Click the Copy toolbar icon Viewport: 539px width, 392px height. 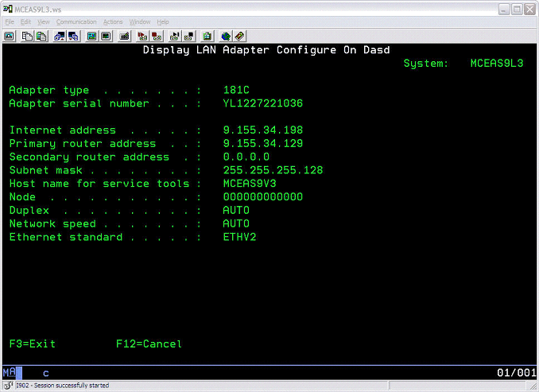pyautogui.click(x=25, y=36)
